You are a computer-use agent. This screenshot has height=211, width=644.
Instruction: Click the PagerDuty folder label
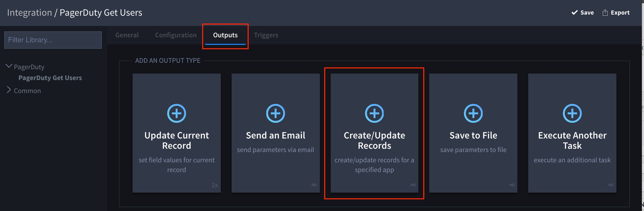coord(29,67)
